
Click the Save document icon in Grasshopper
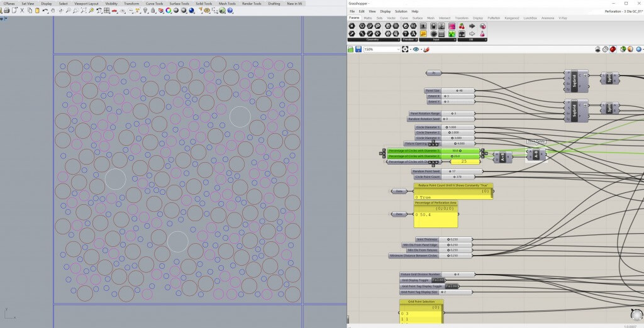[358, 49]
